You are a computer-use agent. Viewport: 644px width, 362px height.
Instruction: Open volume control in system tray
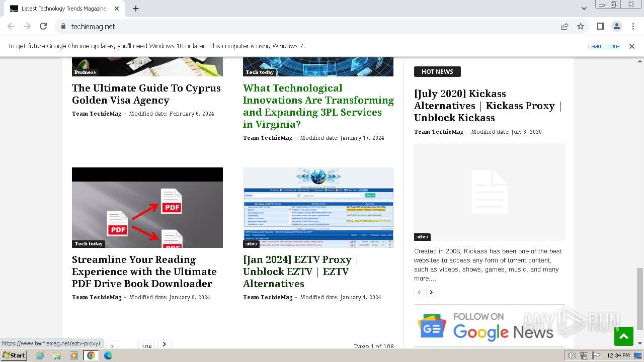(x=572, y=355)
